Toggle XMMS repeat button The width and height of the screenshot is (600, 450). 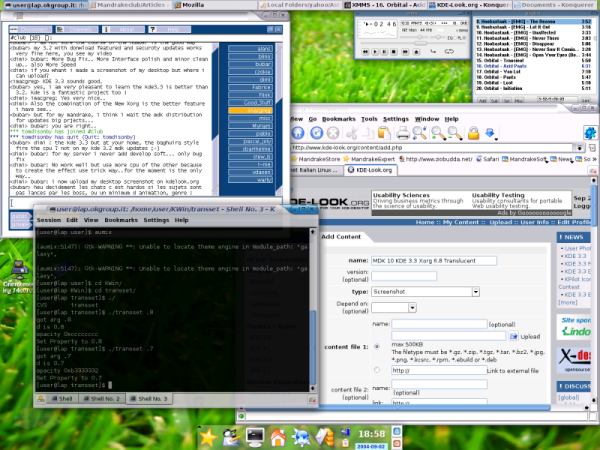[449, 51]
